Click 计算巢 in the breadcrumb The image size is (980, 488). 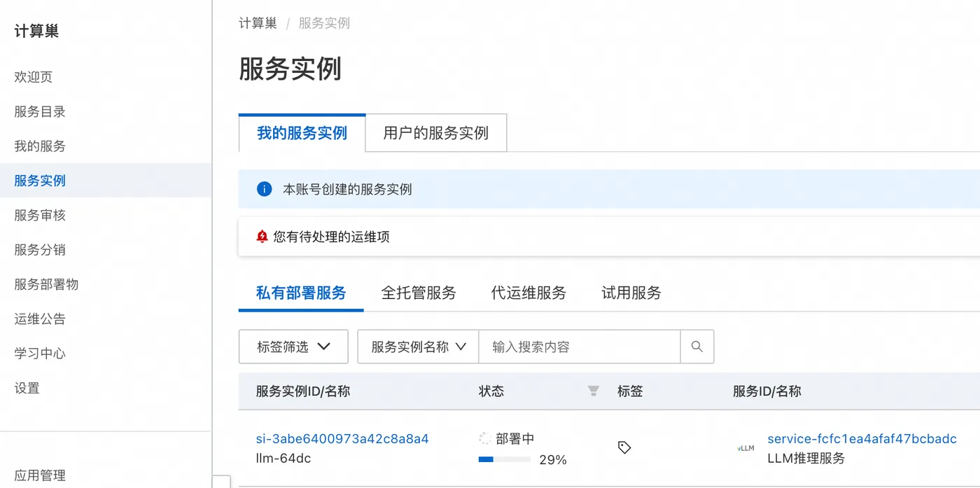[258, 23]
